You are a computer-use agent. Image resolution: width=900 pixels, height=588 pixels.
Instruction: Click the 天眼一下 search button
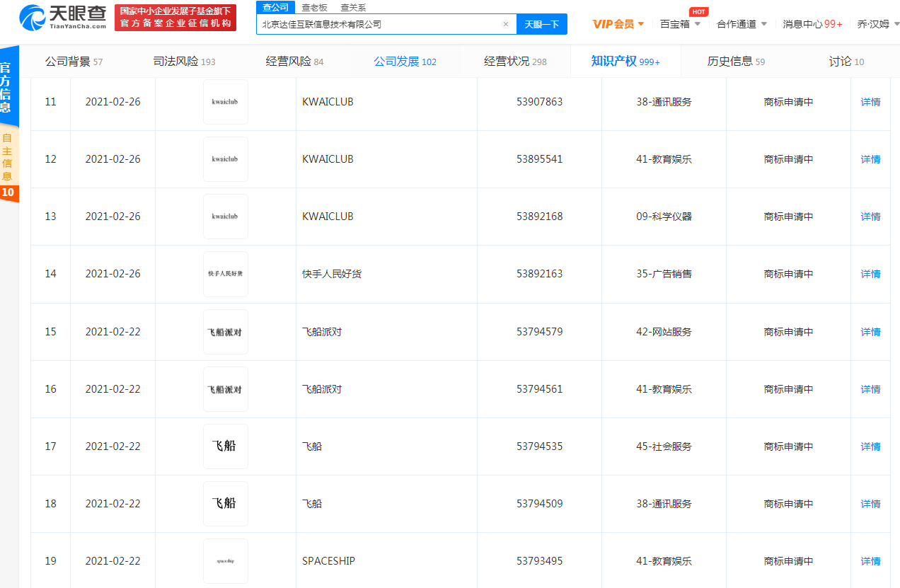(541, 24)
